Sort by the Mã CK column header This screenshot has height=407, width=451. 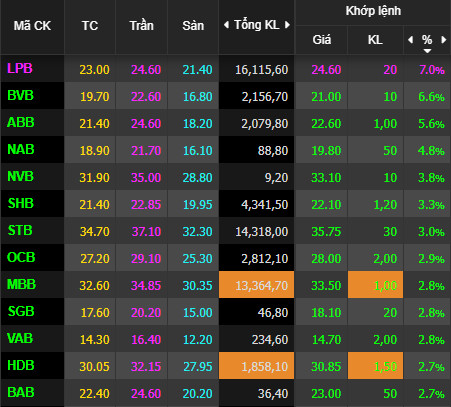(x=32, y=26)
